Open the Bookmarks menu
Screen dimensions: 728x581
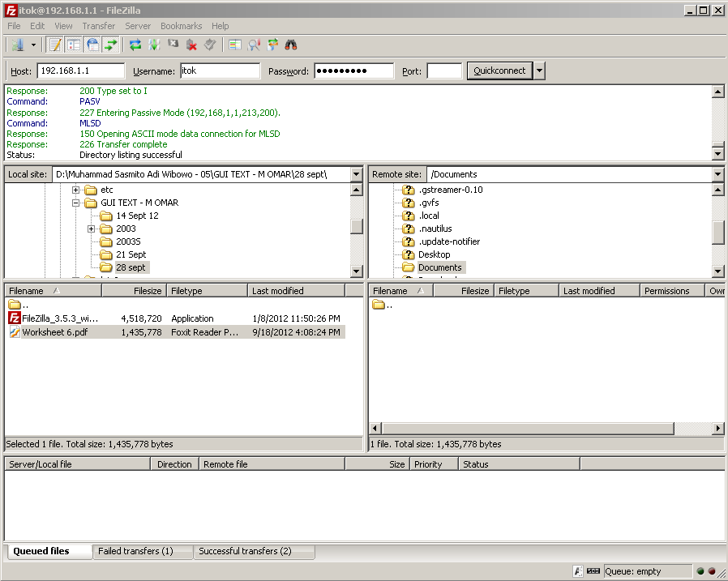pyautogui.click(x=181, y=26)
